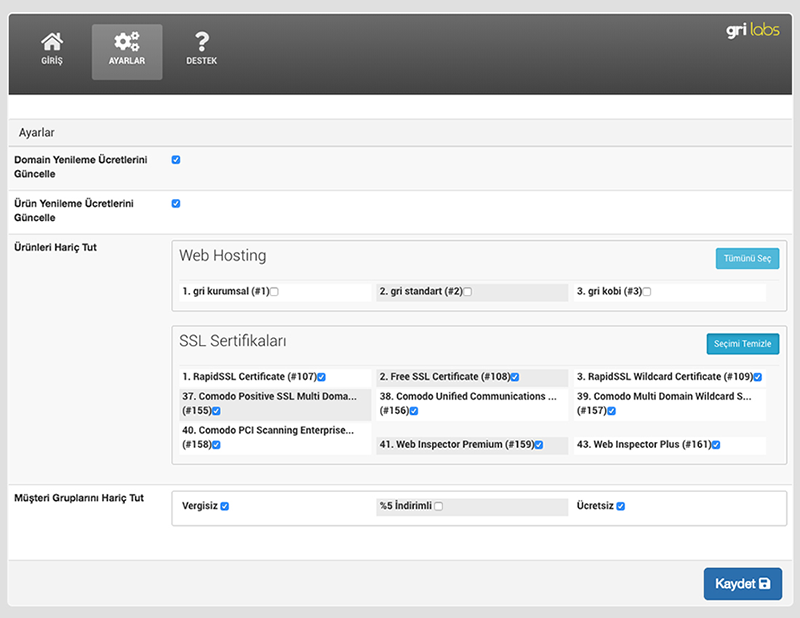Uncheck RapidSSL Certificate (#107)
This screenshot has width=800, height=618.
[x=321, y=377]
